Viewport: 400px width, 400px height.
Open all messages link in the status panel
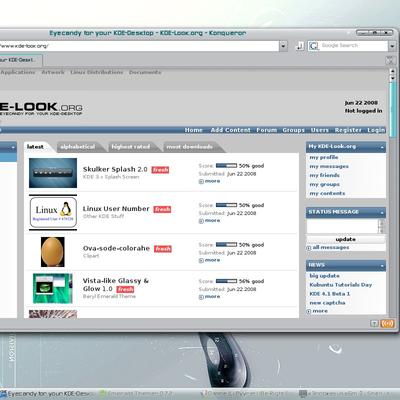coord(328,247)
